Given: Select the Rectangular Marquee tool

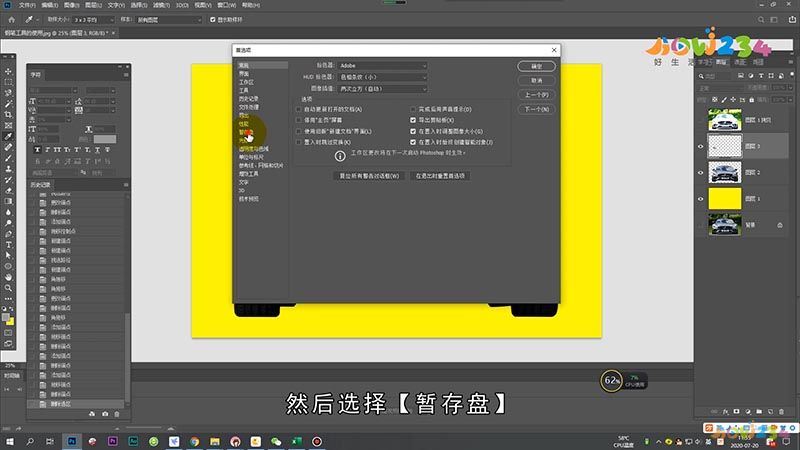Looking at the screenshot, I should tap(8, 82).
